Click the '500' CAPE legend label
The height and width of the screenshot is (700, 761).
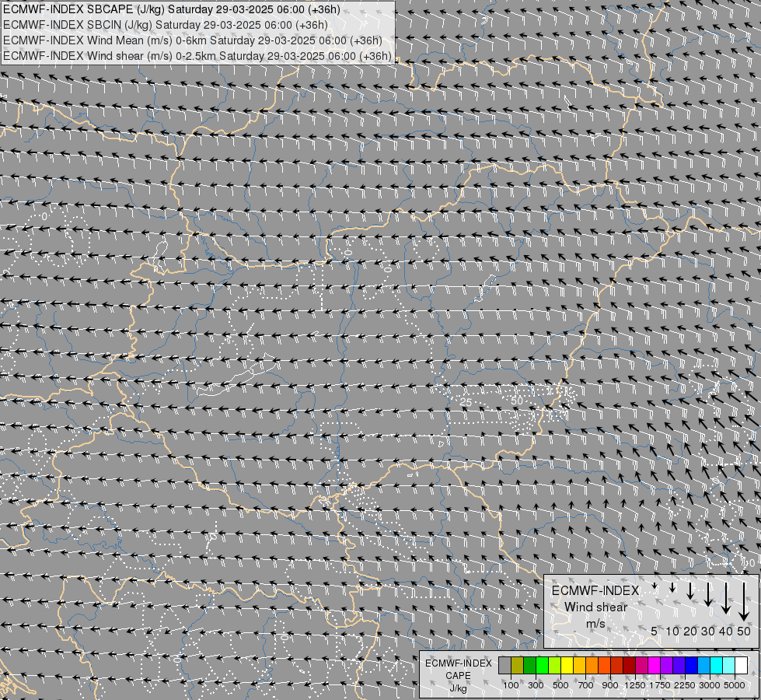(x=560, y=685)
